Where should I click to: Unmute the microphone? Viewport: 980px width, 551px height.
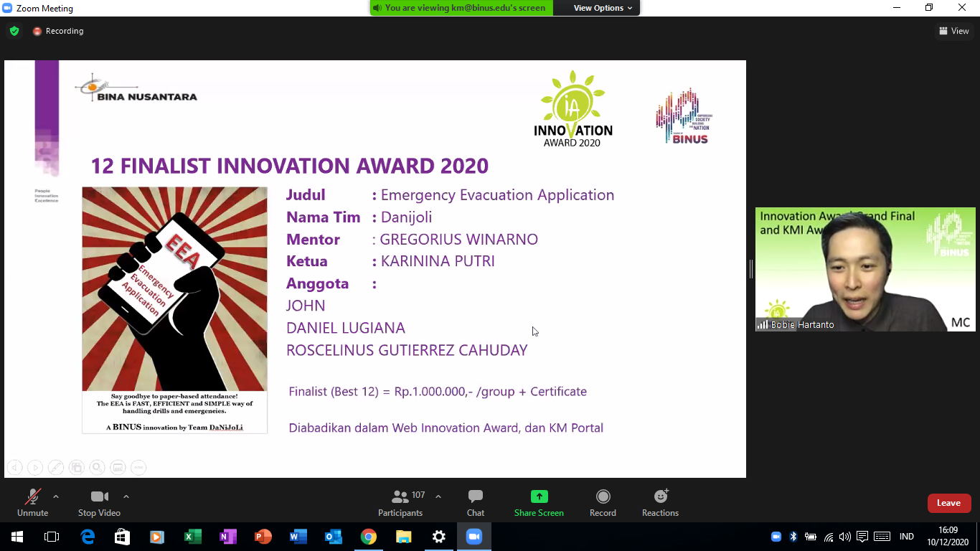[32, 502]
